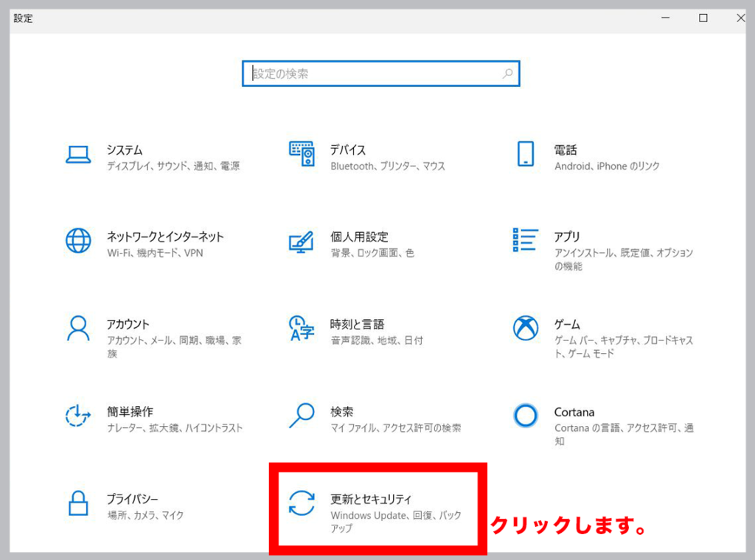
Task: Click the 更新とセキュリティ sync arrows icon
Action: tap(302, 503)
